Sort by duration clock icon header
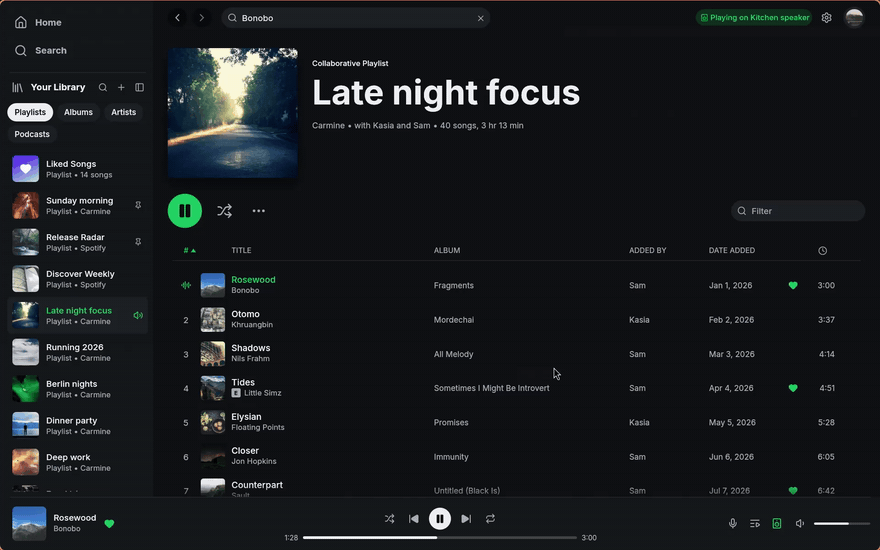Image resolution: width=880 pixels, height=550 pixels. coord(823,251)
